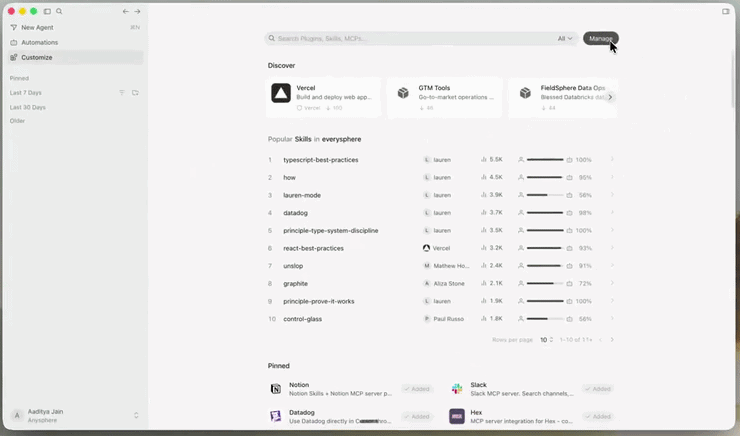740x436 pixels.
Task: Change Rows per page value 10
Action: 547,340
